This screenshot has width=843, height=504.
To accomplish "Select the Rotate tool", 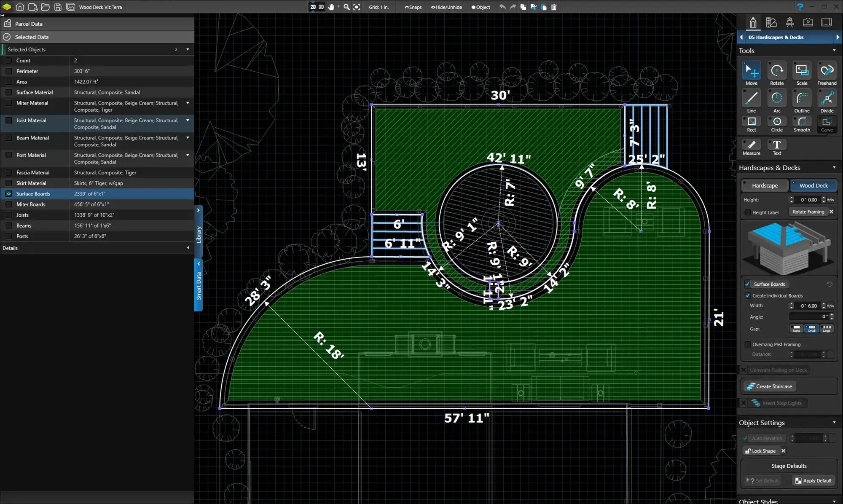I will coord(776,73).
